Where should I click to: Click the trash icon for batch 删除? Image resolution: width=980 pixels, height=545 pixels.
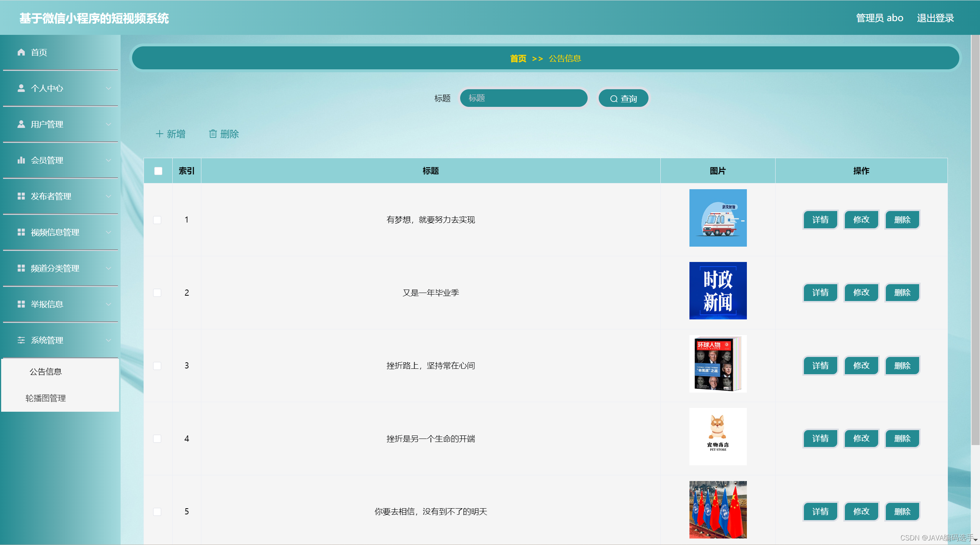click(213, 134)
